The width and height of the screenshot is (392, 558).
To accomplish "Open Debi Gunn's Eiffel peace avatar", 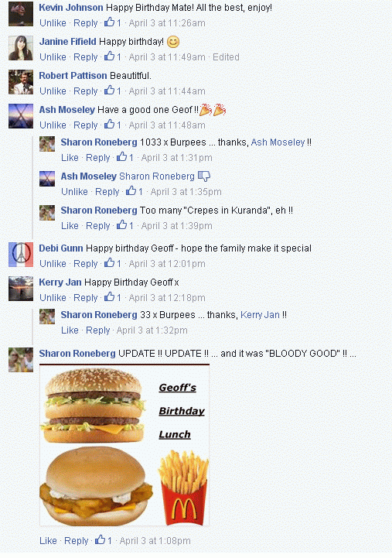I will click(x=21, y=255).
